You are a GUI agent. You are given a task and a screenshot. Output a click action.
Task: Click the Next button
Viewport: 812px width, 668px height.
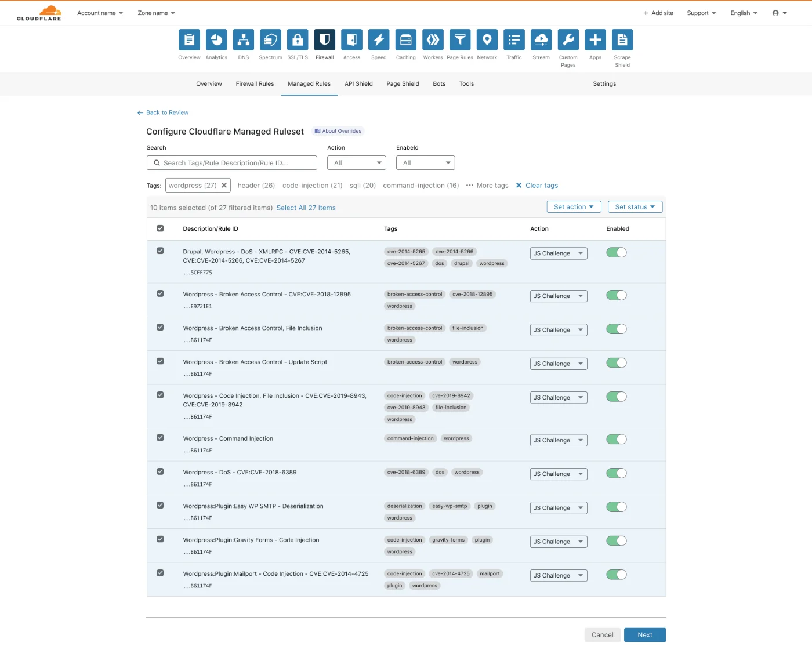coord(645,635)
